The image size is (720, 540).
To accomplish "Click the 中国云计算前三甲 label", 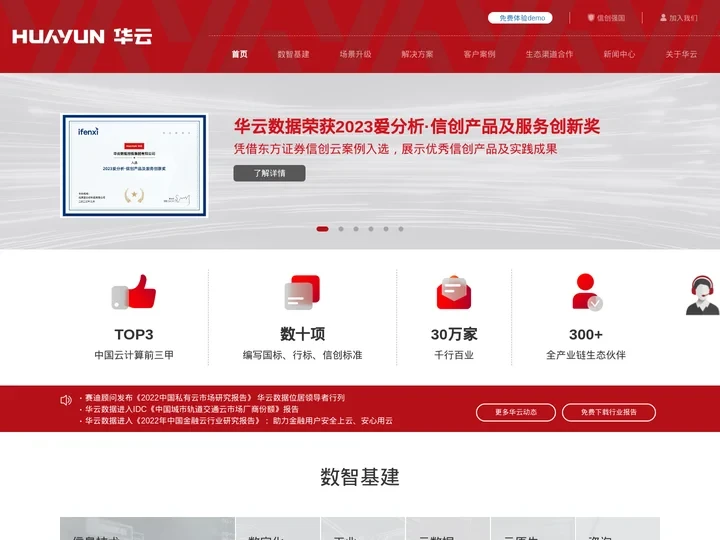I will tap(134, 355).
